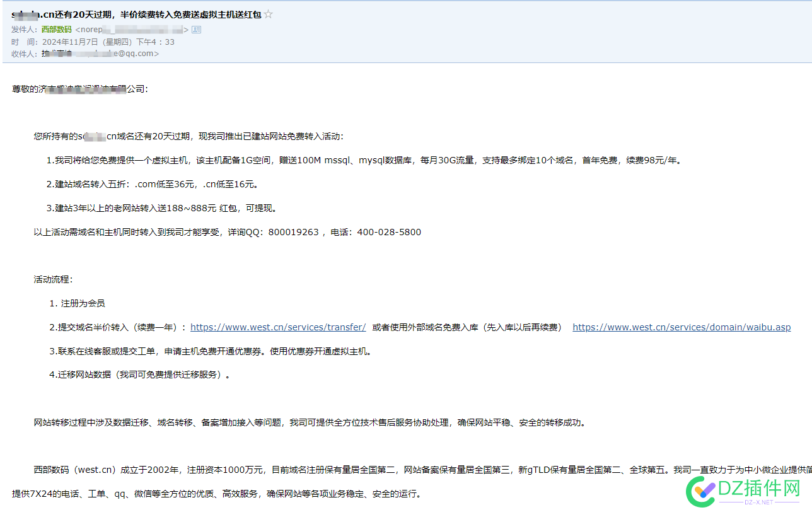Image resolution: width=812 pixels, height=517 pixels.
Task: Click step 3 联系在线客服或提交工单 line
Action: [211, 351]
